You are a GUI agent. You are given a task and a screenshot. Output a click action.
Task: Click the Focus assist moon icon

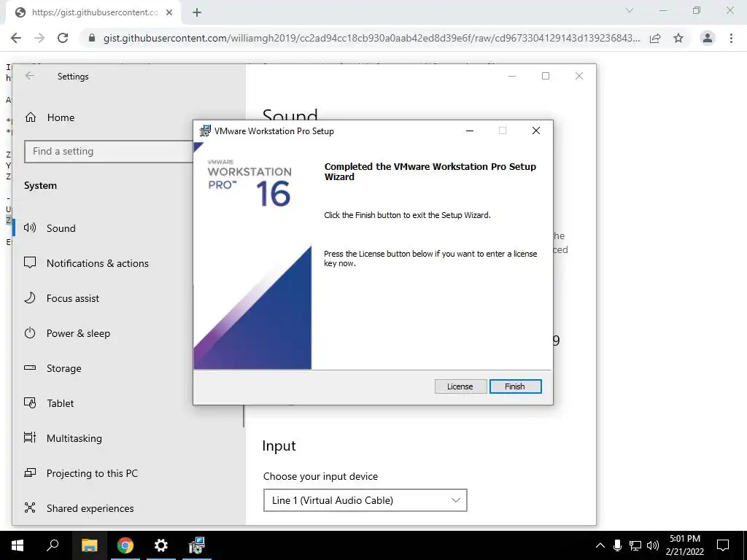(30, 298)
